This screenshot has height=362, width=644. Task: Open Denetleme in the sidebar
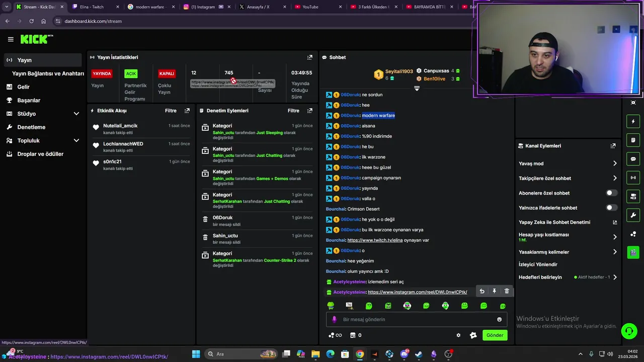tap(43, 127)
